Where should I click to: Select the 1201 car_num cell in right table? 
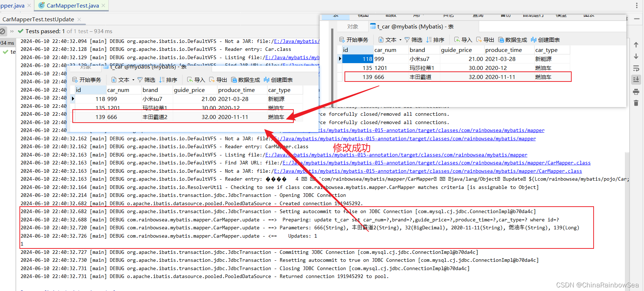pyautogui.click(x=391, y=68)
